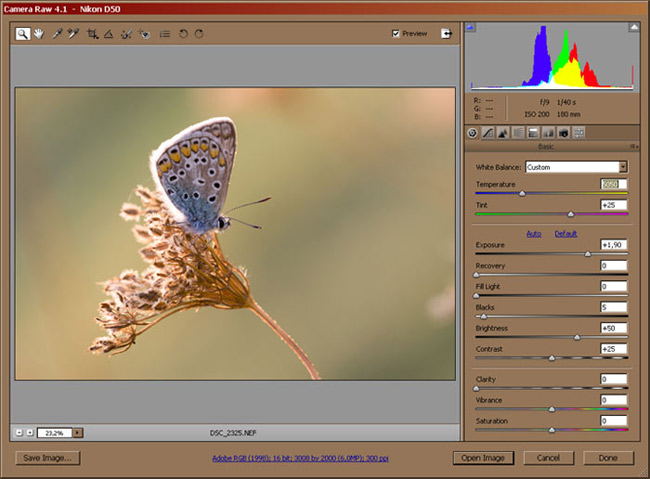Switch to the Split Toning tab
The image size is (650, 479).
(533, 133)
